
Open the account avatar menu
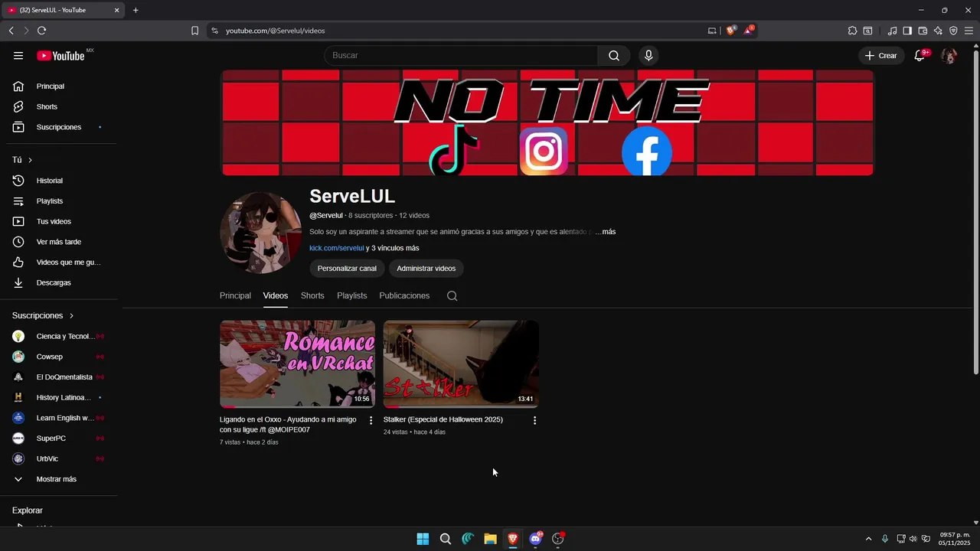[949, 55]
